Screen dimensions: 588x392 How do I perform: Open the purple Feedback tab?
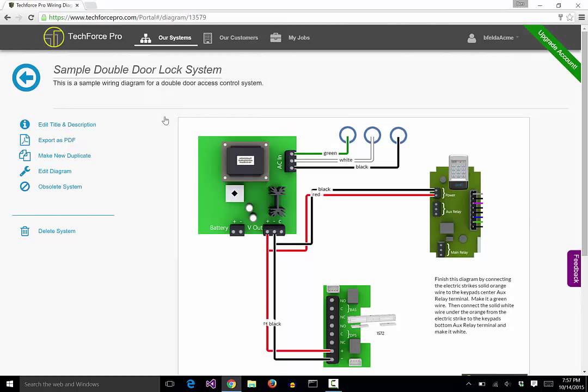point(574,268)
